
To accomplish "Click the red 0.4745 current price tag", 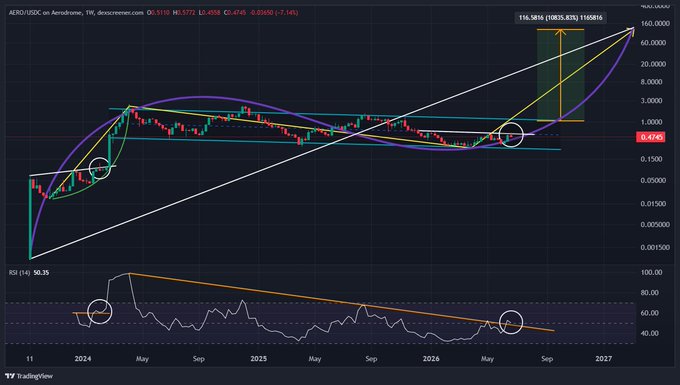I will pos(651,137).
